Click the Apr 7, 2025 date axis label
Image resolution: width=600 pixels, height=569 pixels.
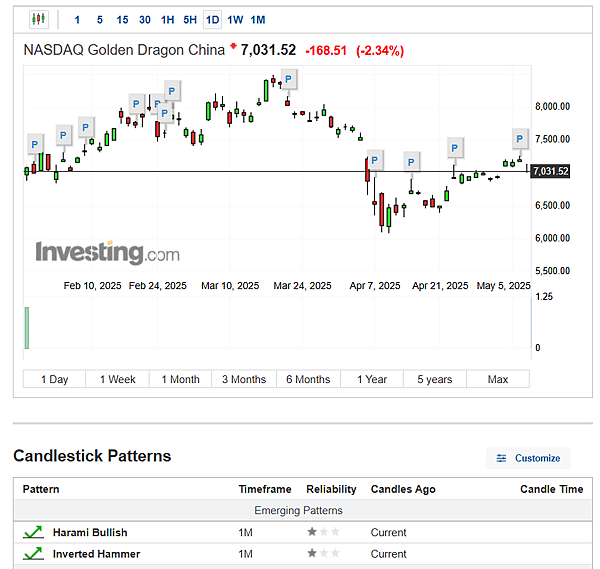point(375,286)
